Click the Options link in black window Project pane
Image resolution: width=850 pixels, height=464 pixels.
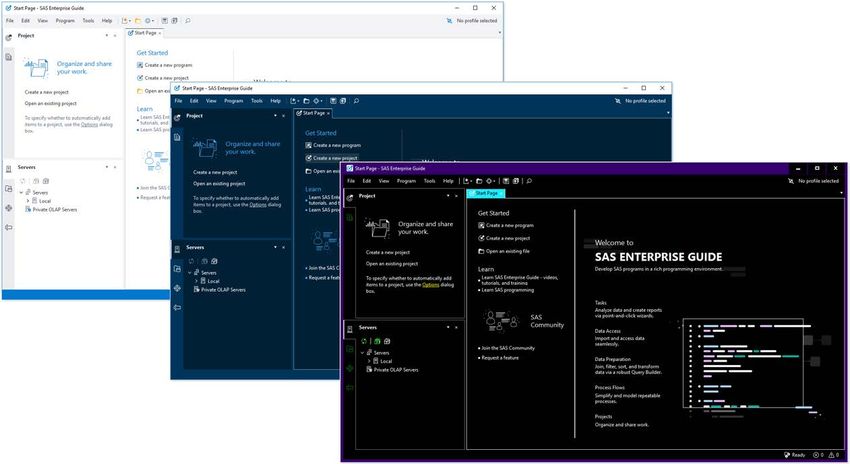click(x=430, y=285)
